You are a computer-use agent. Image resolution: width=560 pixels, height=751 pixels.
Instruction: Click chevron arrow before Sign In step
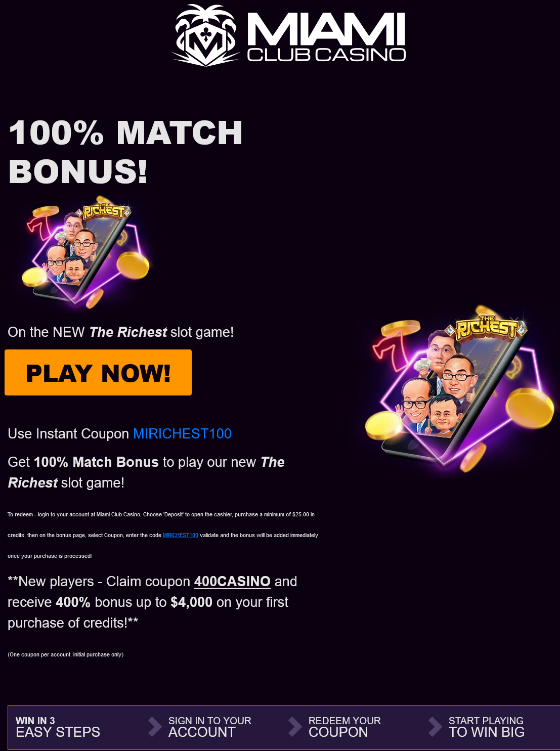point(155,726)
